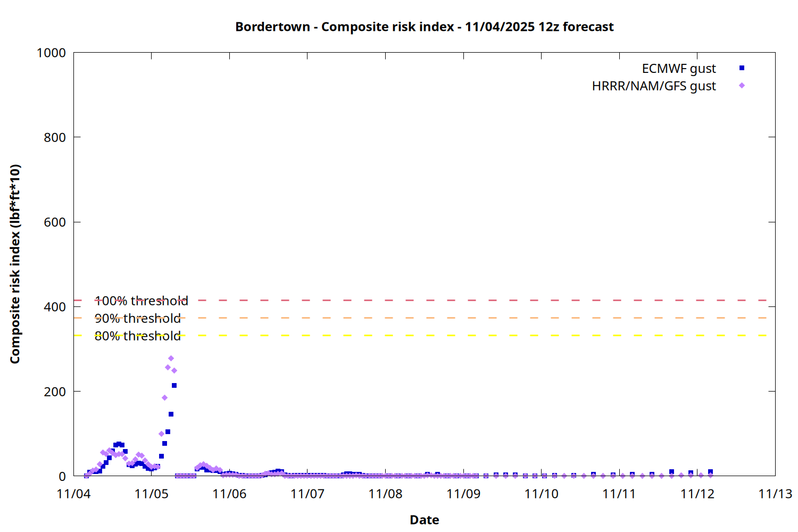
Task: Click the 1000 y-axis tick label
Action: (51, 53)
